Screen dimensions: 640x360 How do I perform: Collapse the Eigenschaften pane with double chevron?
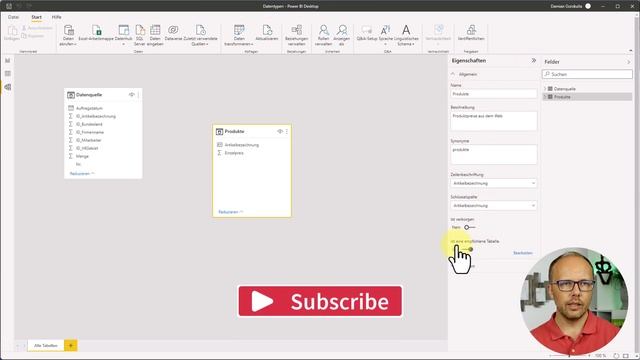533,60
